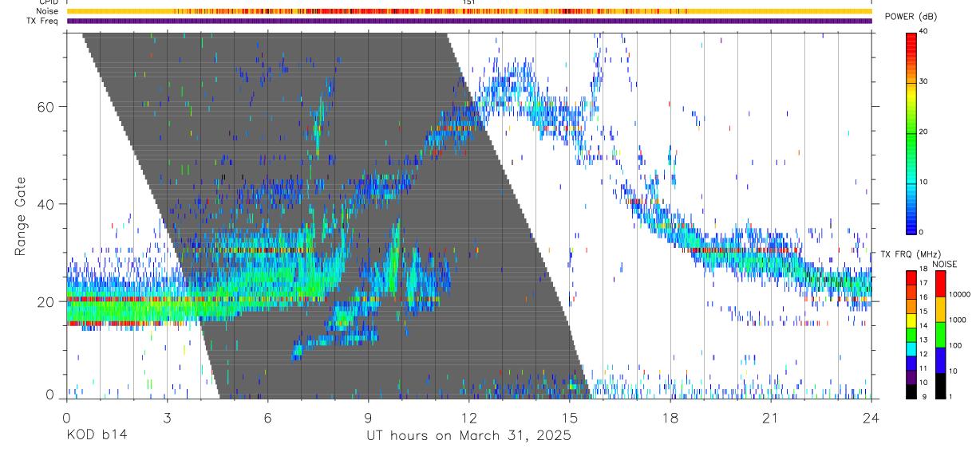
Task: Click the 15 tick on the UT hours axis
Action: (x=570, y=416)
